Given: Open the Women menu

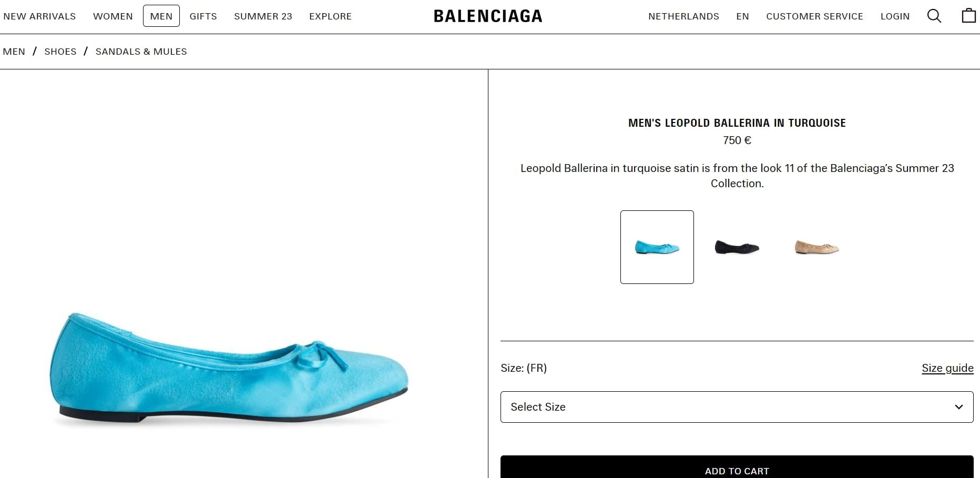Looking at the screenshot, I should point(113,16).
